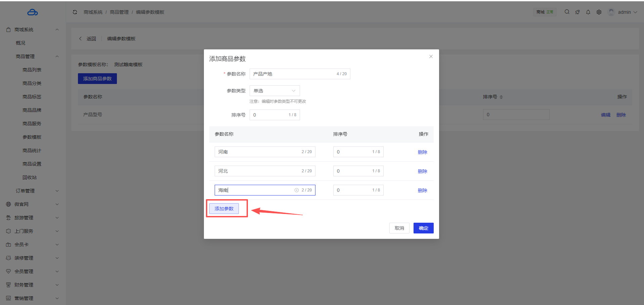
Task: Expand the 旅游管理 sidebar menu
Action: (33, 218)
